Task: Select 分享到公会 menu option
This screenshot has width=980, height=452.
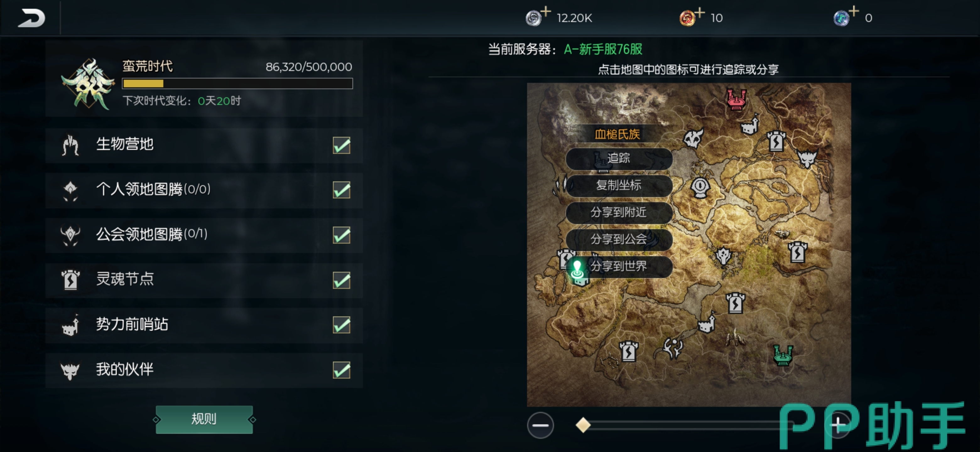Action: 619,239
